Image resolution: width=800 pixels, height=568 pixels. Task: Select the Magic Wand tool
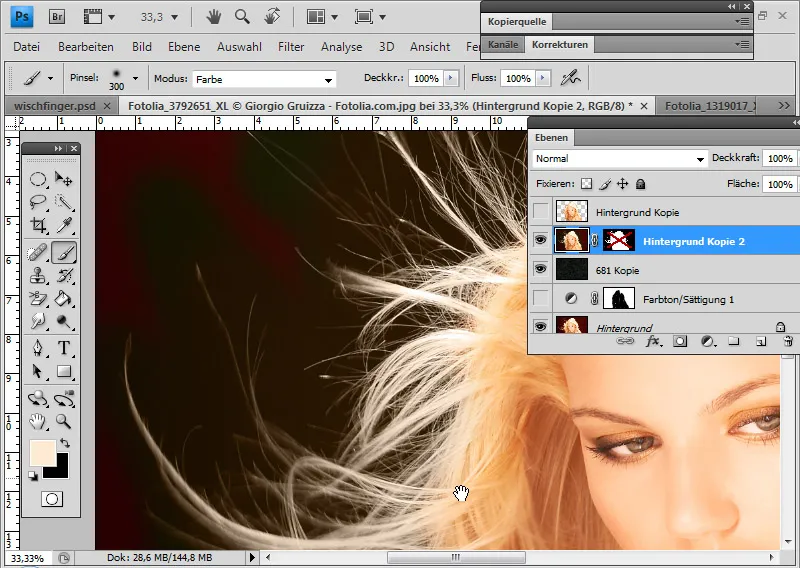coord(64,202)
